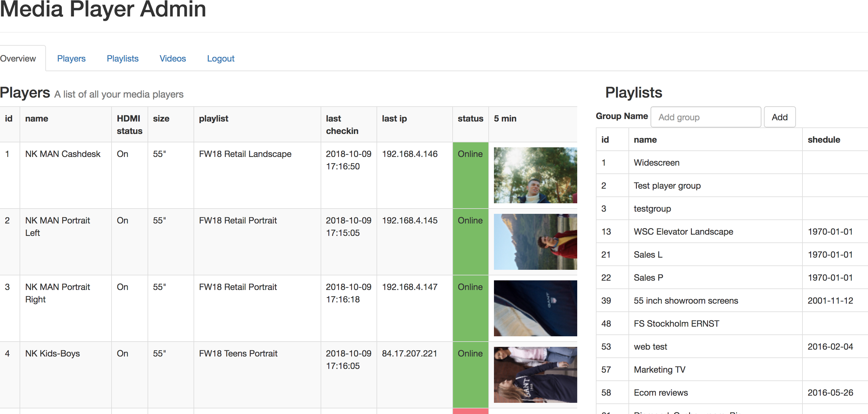Open the NK MAN Cashdesk player entry

pos(63,154)
